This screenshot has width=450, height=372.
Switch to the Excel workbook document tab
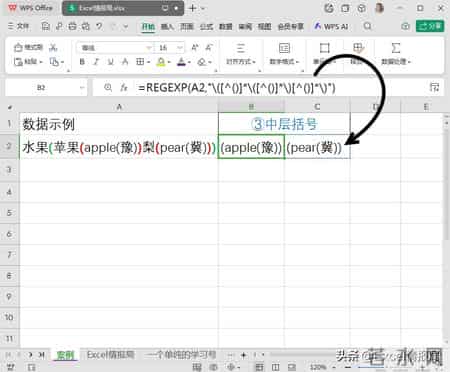[x=123, y=8]
